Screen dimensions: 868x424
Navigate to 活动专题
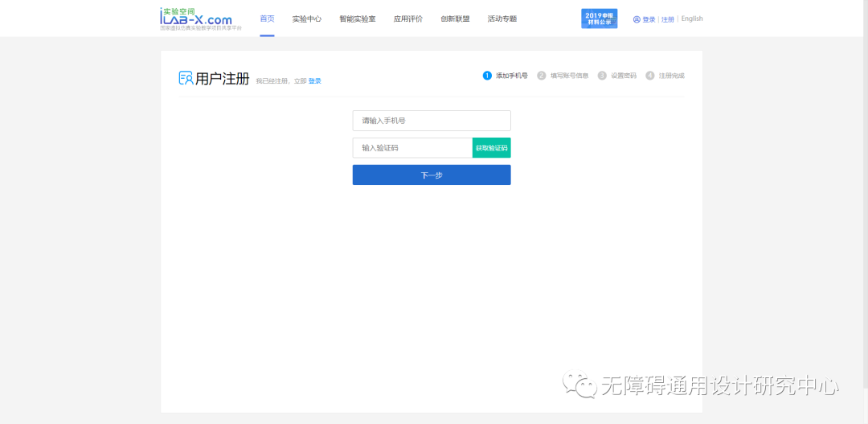tap(502, 19)
